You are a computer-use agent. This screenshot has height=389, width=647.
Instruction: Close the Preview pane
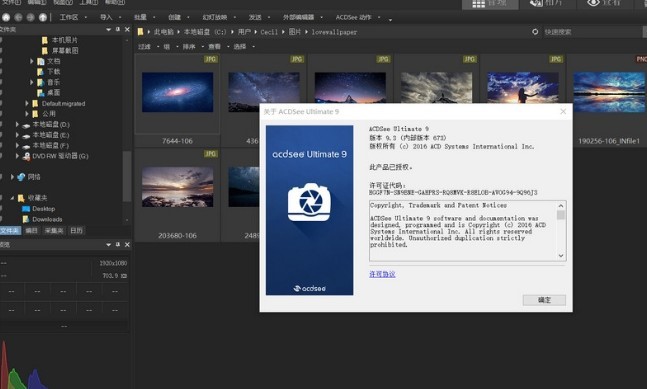coord(127,245)
